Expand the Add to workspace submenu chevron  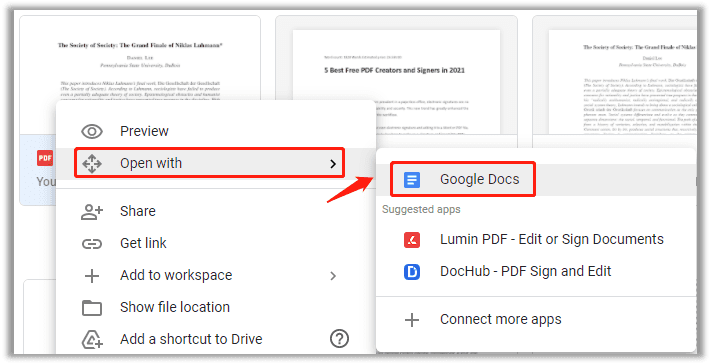pyautogui.click(x=333, y=276)
